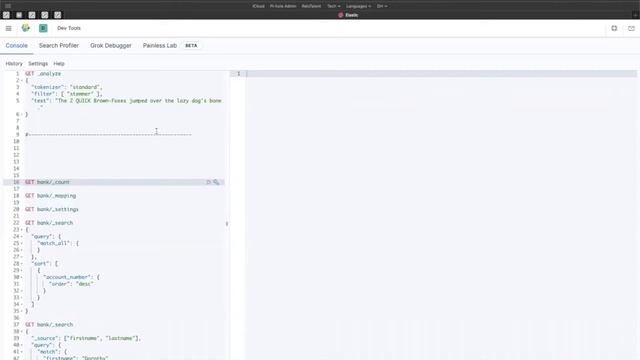Open the Tech bookmarks dropdown
640x360 pixels.
[x=333, y=6]
